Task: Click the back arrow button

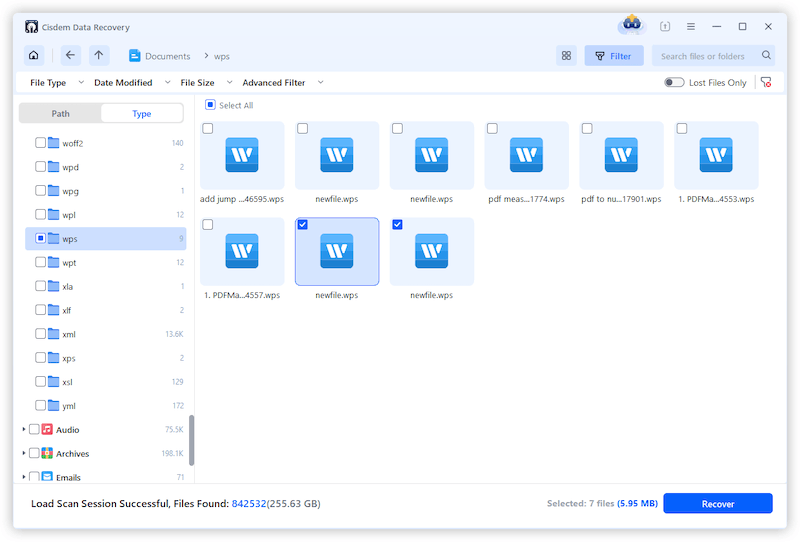Action: click(x=70, y=55)
